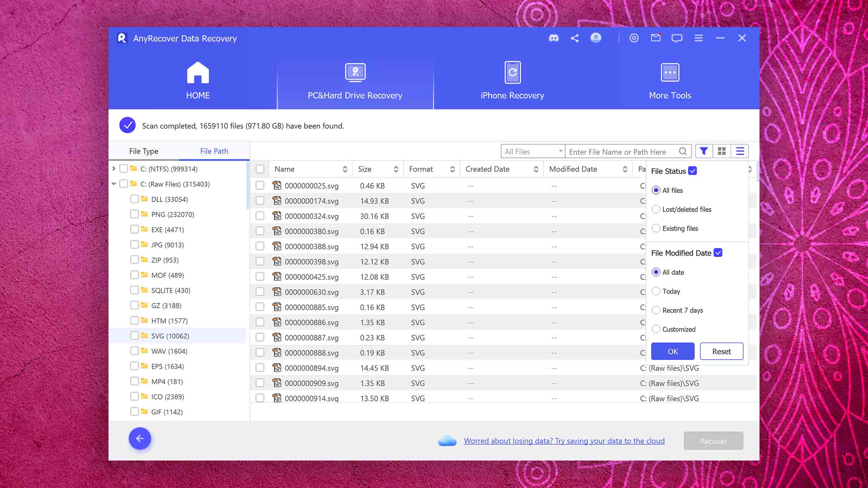Image resolution: width=868 pixels, height=488 pixels.
Task: Click the Reset filter button
Action: click(722, 351)
